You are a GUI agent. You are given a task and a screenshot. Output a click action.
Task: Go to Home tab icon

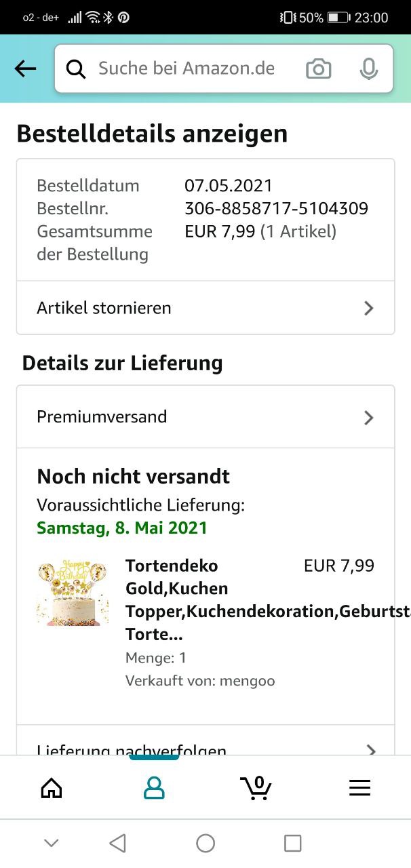pyautogui.click(x=52, y=787)
